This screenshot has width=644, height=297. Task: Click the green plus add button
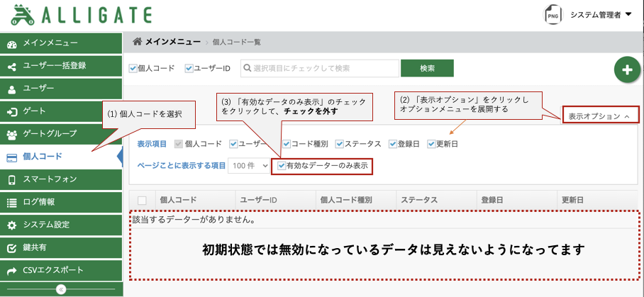(x=626, y=69)
